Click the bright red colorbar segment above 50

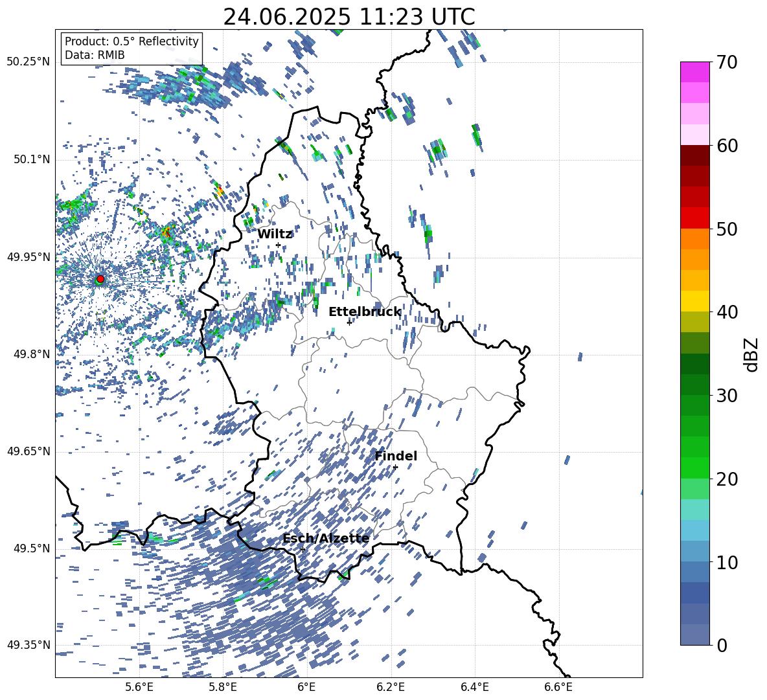coord(695,218)
